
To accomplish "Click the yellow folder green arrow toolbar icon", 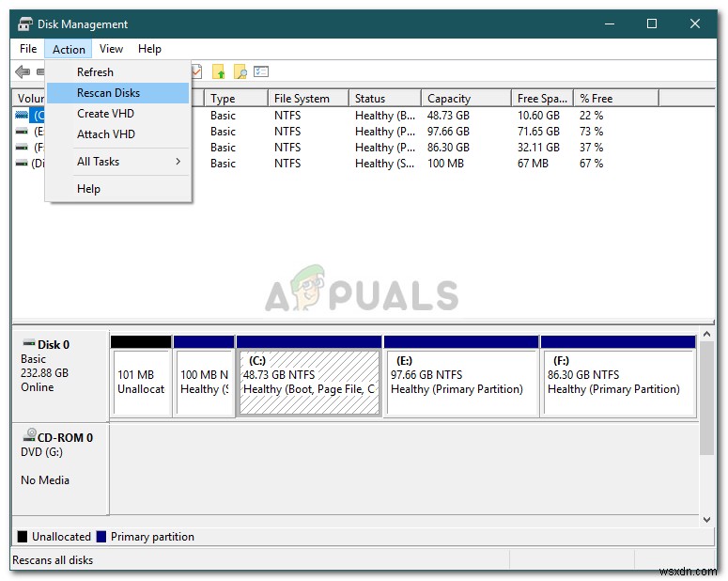I will (219, 71).
